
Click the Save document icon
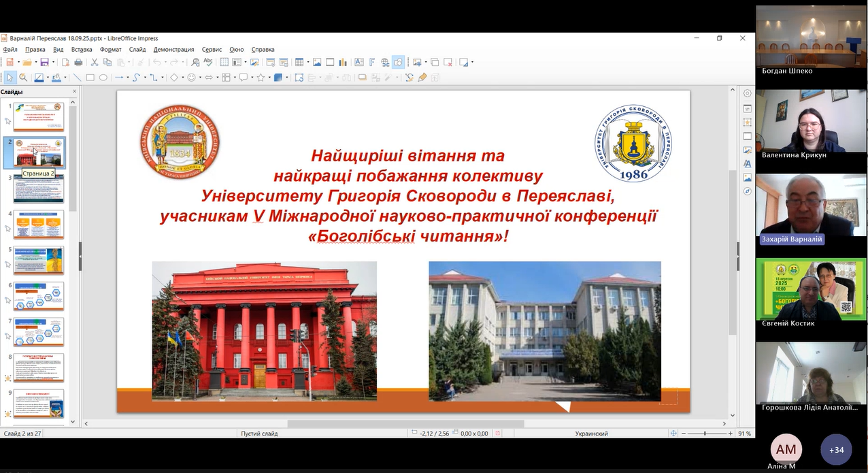[x=44, y=63]
